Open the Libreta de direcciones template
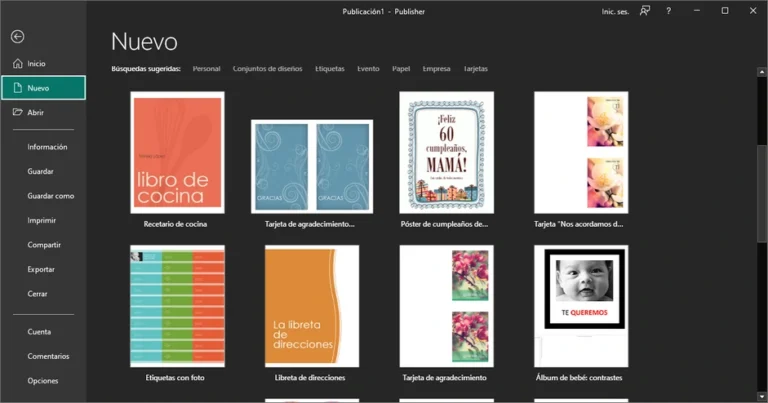Viewport: 768px width, 403px height. (x=311, y=306)
